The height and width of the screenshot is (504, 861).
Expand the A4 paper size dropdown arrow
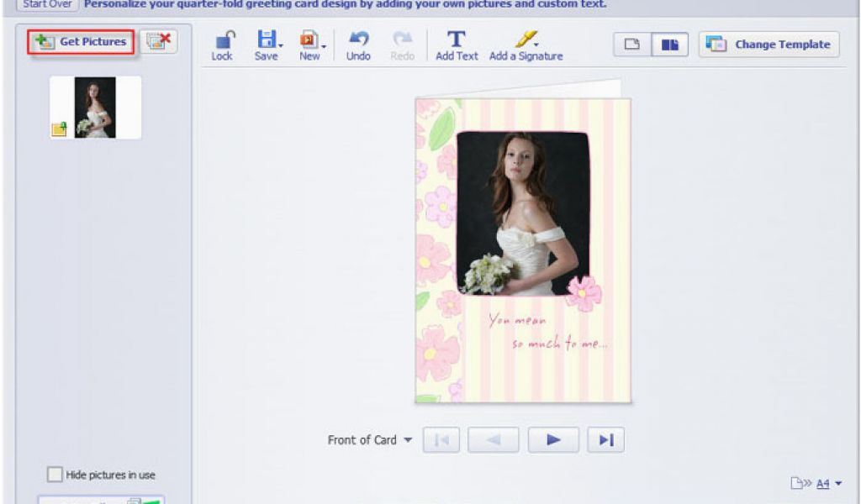tap(838, 484)
